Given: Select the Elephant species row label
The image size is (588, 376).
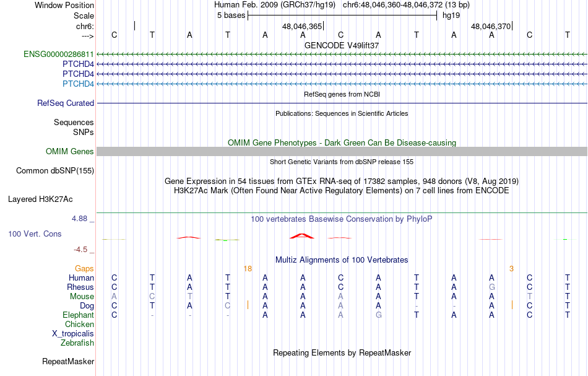Looking at the screenshot, I should click(x=78, y=315).
